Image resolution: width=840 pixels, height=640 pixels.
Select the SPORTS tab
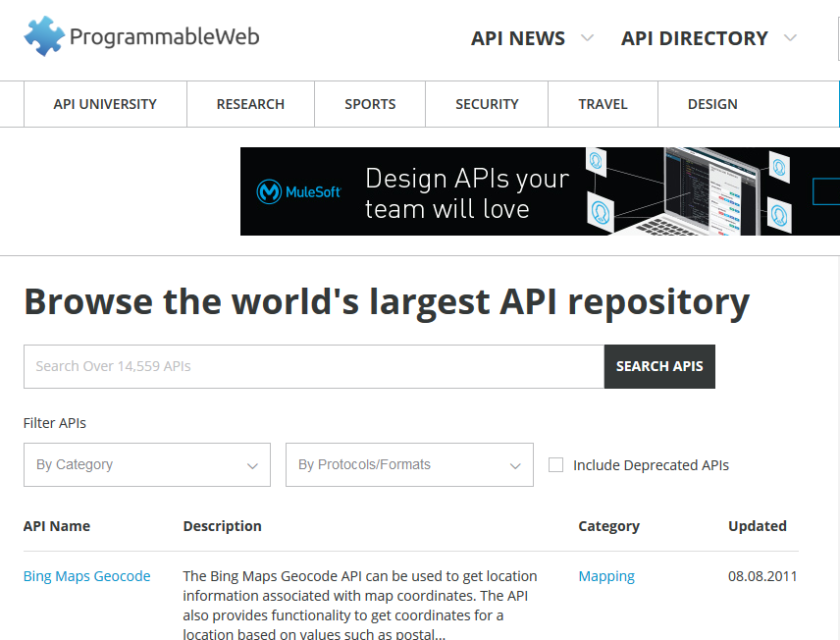click(370, 104)
